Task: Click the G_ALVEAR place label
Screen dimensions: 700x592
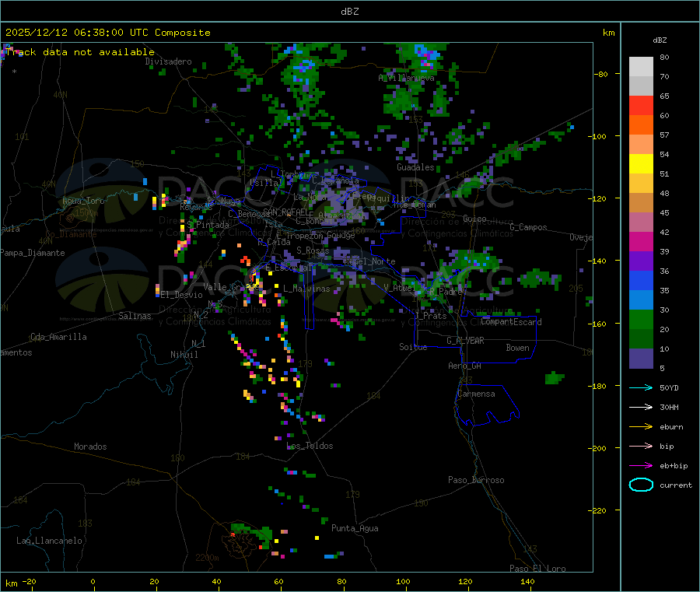Action: pyautogui.click(x=466, y=341)
